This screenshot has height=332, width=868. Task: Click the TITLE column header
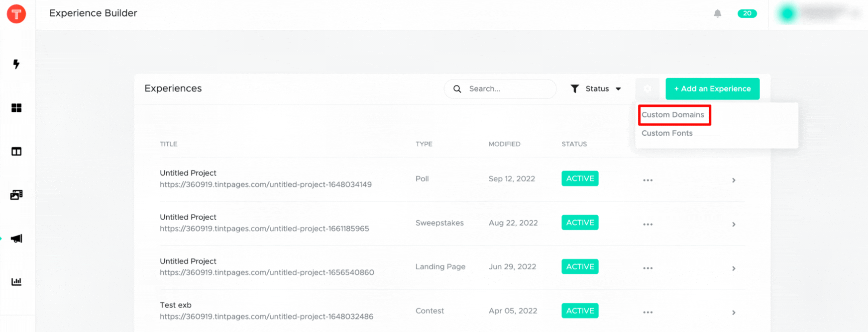(168, 144)
